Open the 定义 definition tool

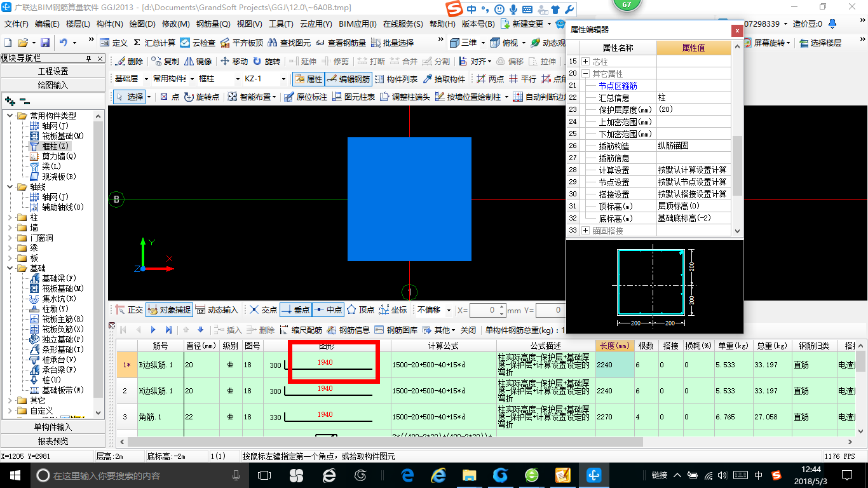pos(114,43)
